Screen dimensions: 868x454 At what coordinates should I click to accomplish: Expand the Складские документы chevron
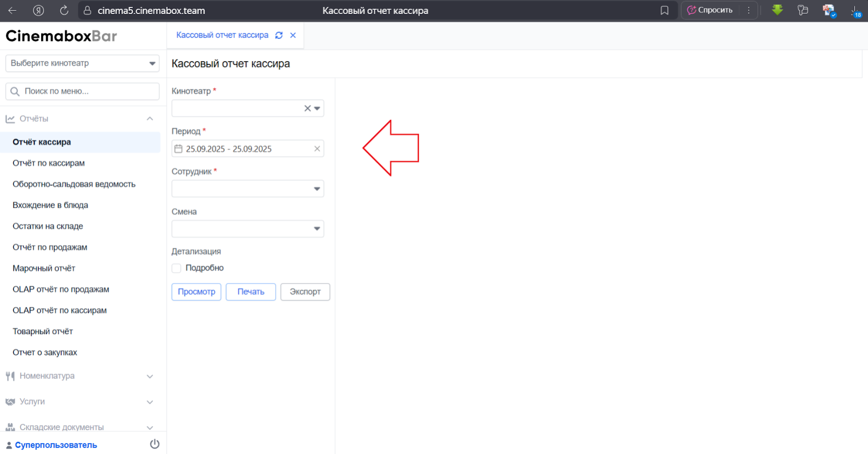[x=150, y=427]
